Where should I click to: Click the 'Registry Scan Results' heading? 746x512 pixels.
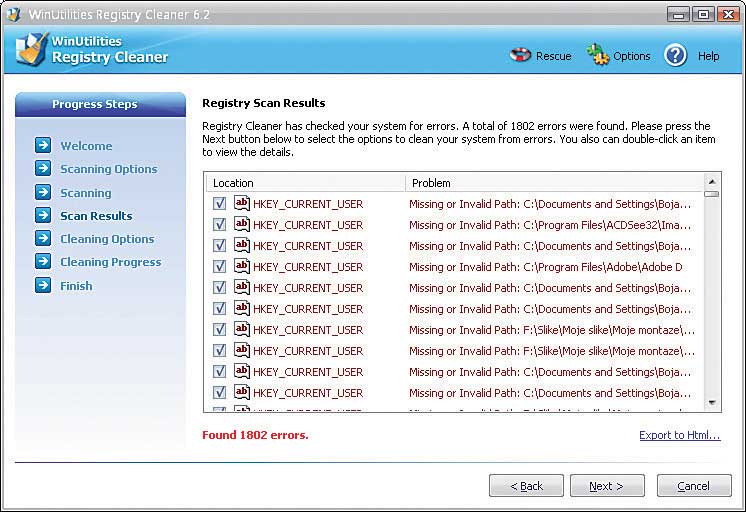(x=264, y=103)
